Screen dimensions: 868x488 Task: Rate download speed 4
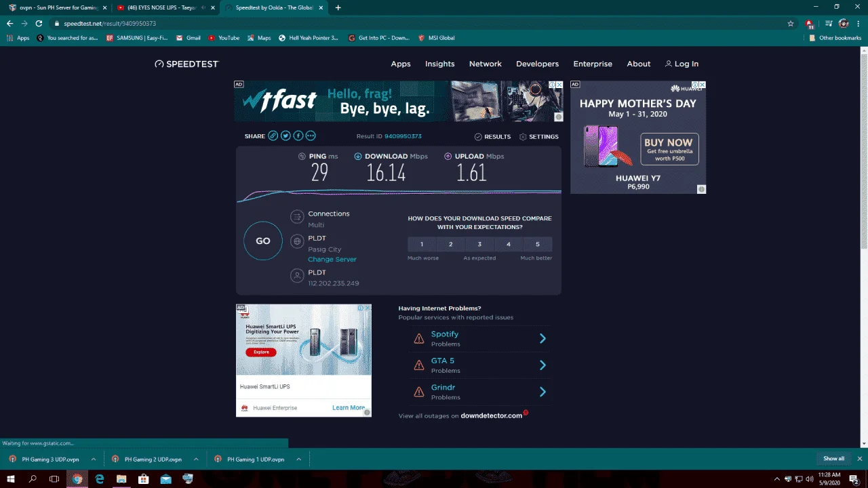(509, 244)
